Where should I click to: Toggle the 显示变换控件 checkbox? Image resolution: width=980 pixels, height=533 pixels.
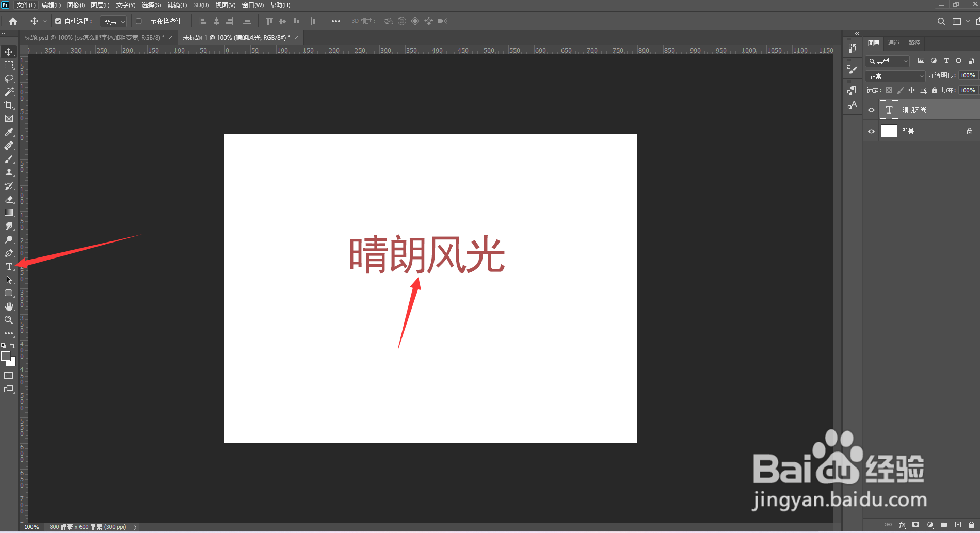(x=138, y=21)
